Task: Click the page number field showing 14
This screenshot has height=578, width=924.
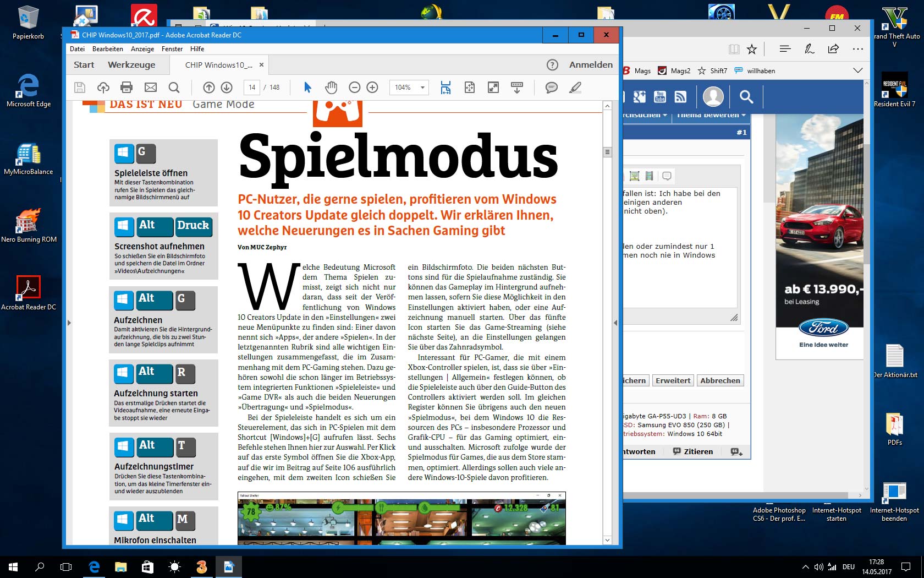Action: [x=252, y=88]
